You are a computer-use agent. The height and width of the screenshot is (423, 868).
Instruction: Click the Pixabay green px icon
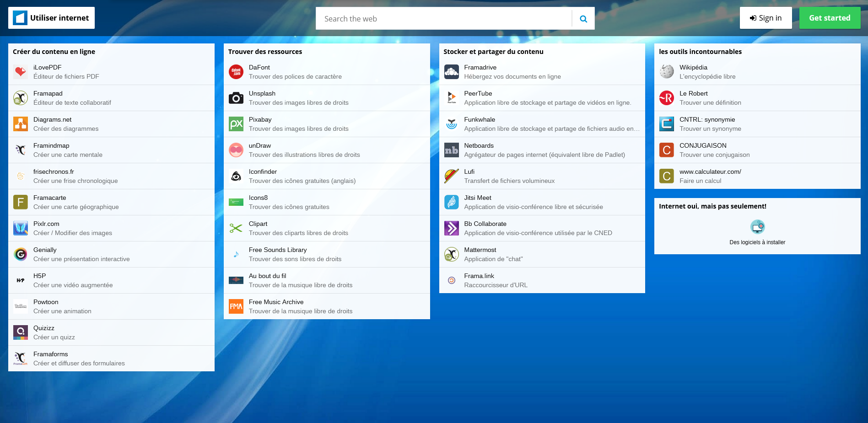tap(236, 124)
